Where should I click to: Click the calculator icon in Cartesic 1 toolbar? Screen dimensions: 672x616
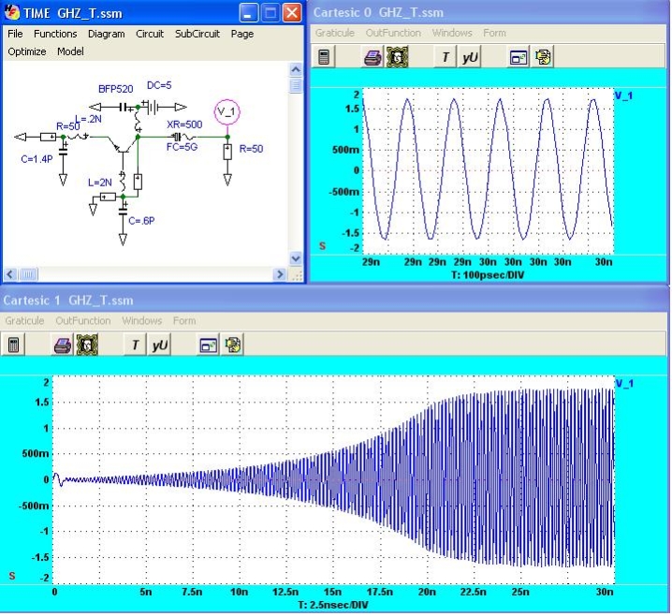click(x=13, y=345)
